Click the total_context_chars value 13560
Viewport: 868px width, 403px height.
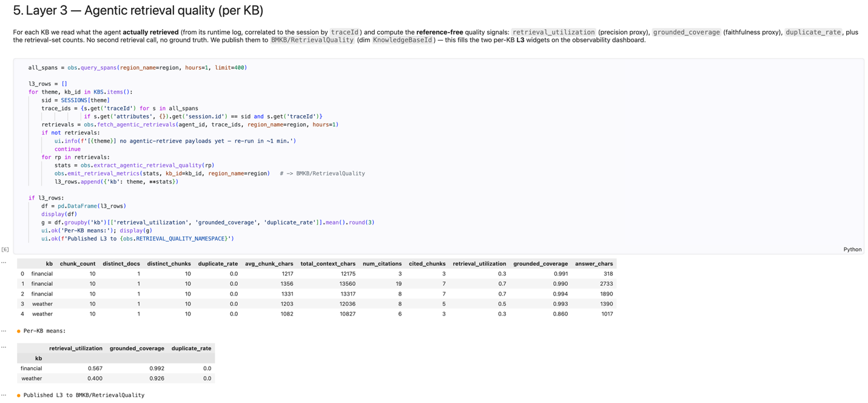point(348,283)
